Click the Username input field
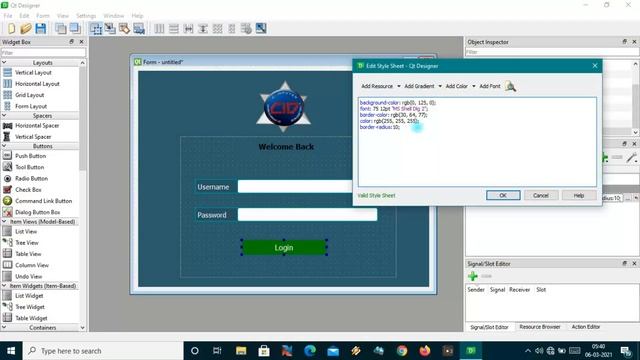Image resolution: width=640 pixels, height=360 pixels. click(x=295, y=187)
